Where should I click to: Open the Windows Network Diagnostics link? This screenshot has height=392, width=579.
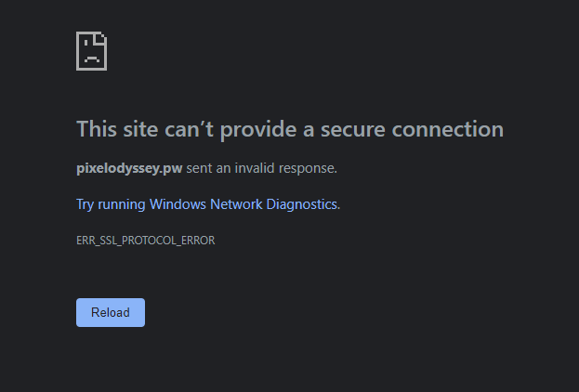(x=206, y=203)
